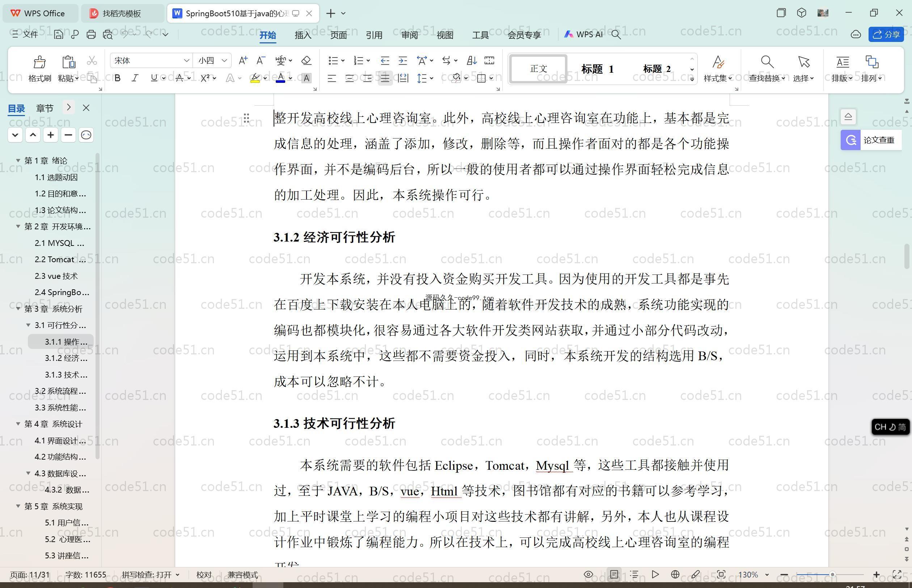Click the Paste (粘贴) clipboard icon

pos(68,62)
